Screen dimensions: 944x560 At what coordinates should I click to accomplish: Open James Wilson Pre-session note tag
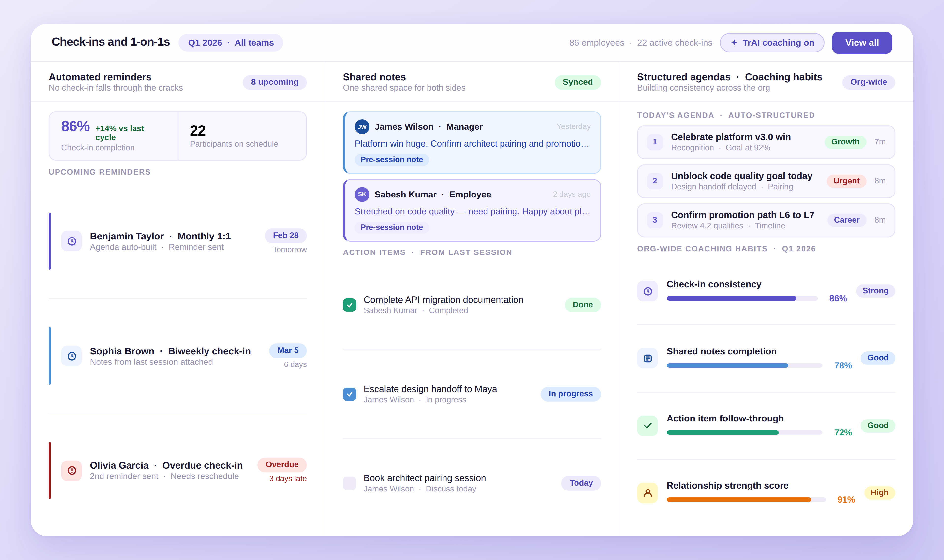[x=392, y=160]
